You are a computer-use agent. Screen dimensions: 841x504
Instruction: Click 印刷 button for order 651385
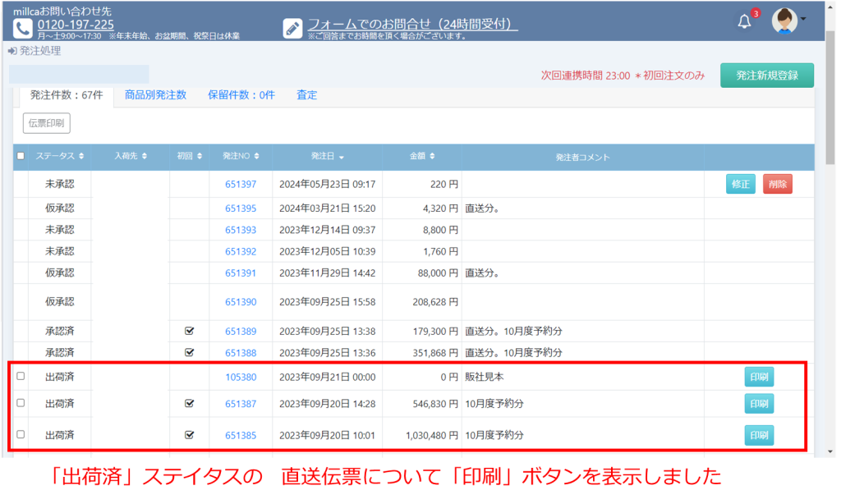point(758,435)
